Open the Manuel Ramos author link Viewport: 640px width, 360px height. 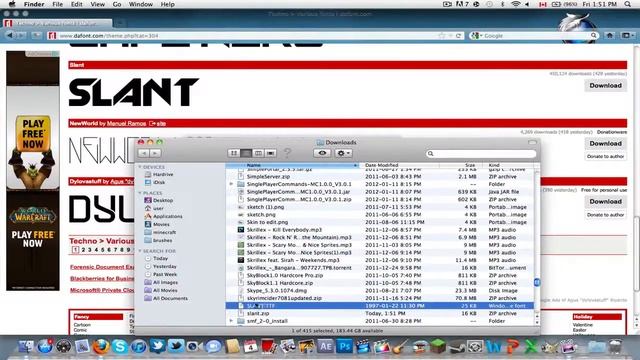[x=126, y=123]
